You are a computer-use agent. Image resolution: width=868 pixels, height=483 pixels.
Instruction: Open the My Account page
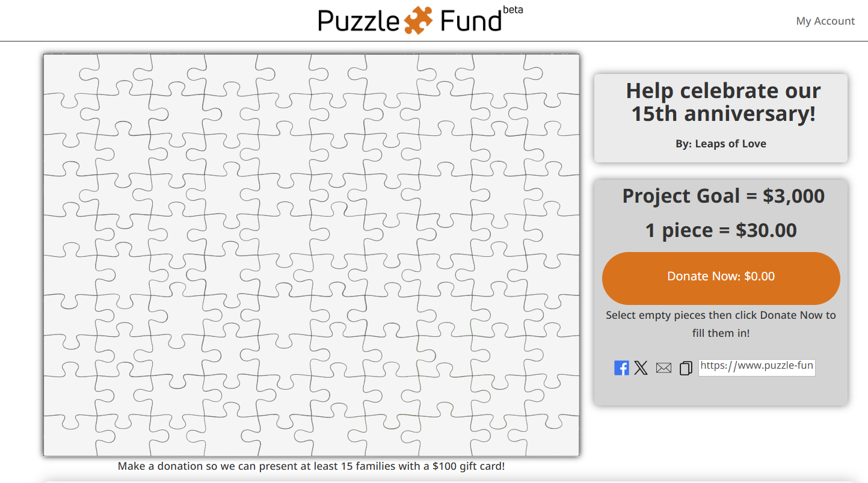825,21
